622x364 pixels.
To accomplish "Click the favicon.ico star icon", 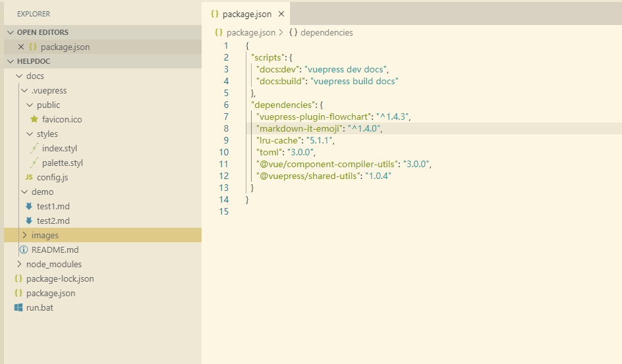I will pyautogui.click(x=34, y=120).
